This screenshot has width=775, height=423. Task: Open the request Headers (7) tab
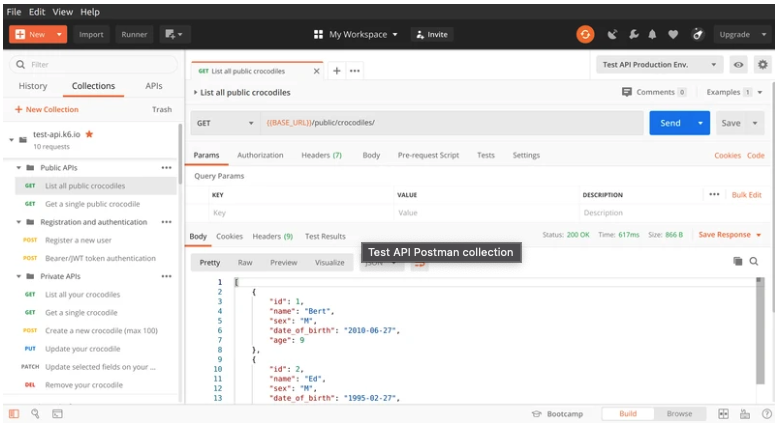click(321, 155)
